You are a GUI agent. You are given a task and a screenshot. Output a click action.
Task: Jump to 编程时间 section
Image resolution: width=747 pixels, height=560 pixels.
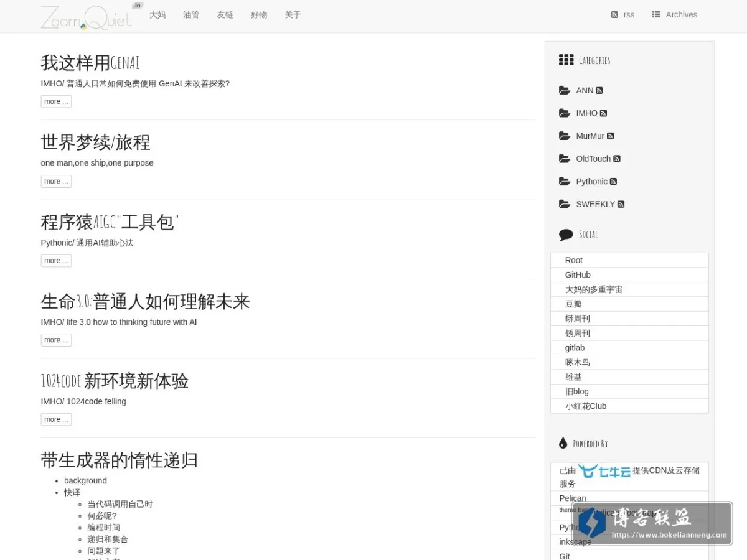(103, 528)
